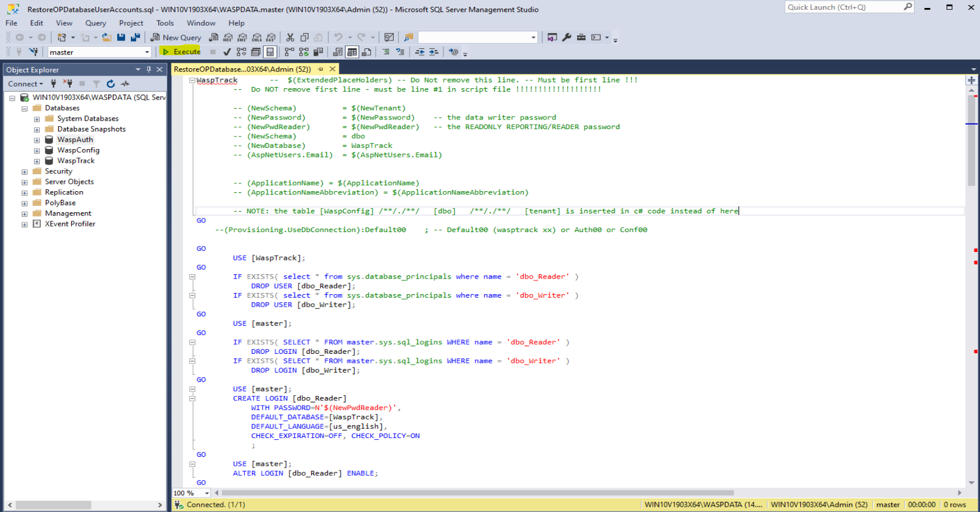Image resolution: width=980 pixels, height=512 pixels.
Task: Click the Copy icon
Action: pyautogui.click(x=304, y=38)
